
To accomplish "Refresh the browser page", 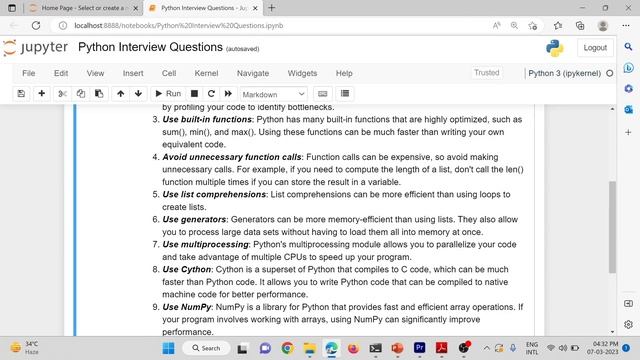I will 36,25.
